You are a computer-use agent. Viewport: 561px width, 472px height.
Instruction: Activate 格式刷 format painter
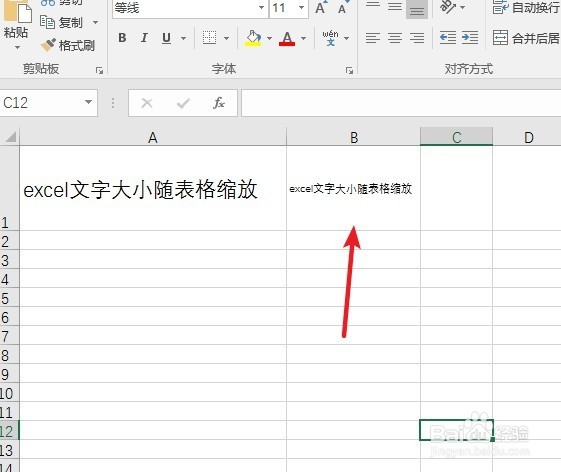[68, 45]
